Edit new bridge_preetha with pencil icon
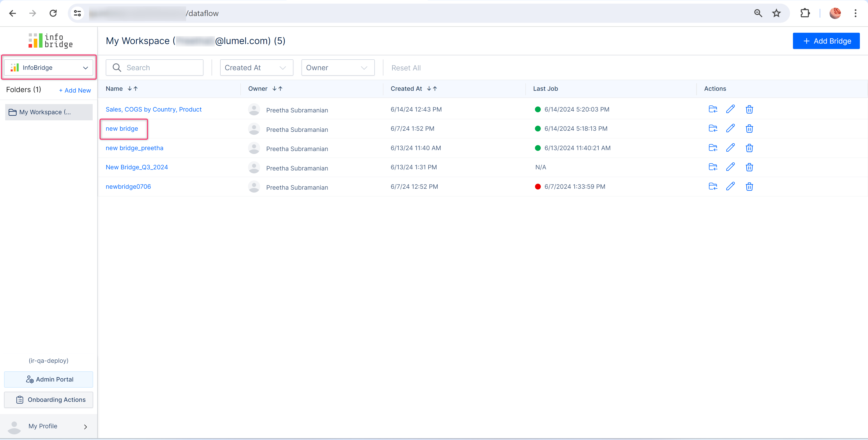 point(730,148)
